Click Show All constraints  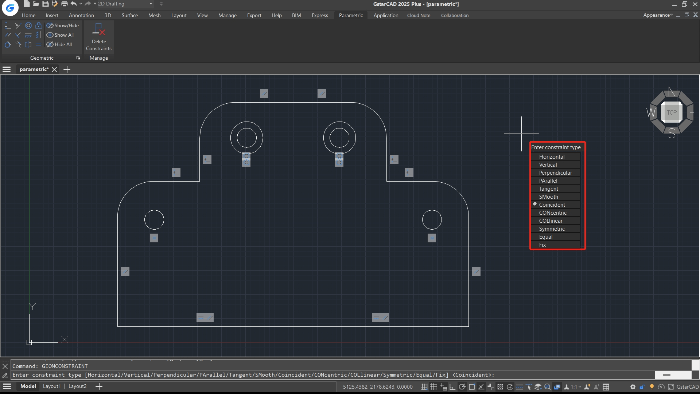coord(59,35)
